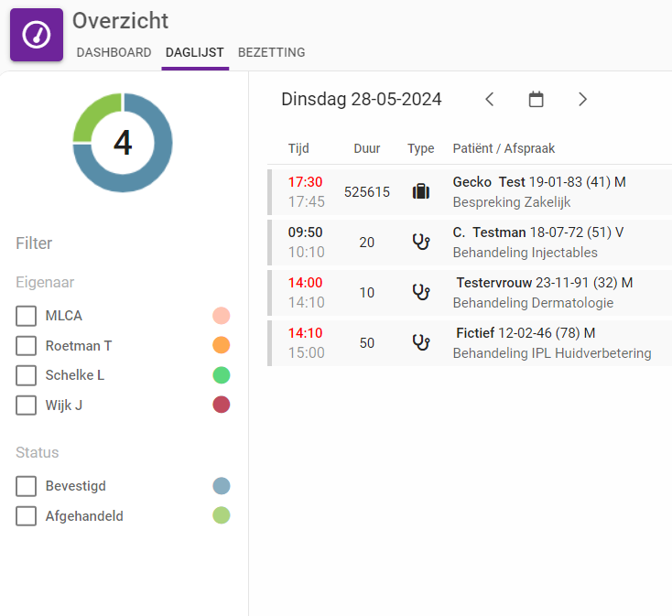Go to next day with right chevron
Screen dimensions: 672x616
pos(583,100)
